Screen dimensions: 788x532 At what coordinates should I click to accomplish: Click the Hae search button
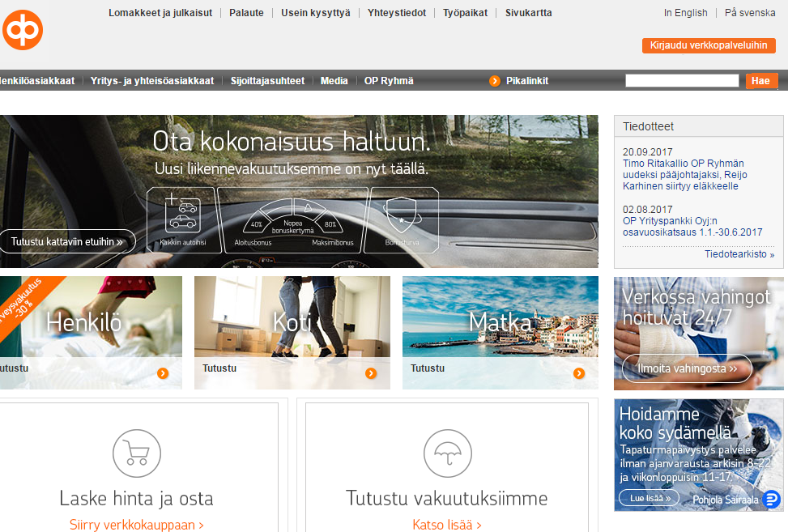762,81
